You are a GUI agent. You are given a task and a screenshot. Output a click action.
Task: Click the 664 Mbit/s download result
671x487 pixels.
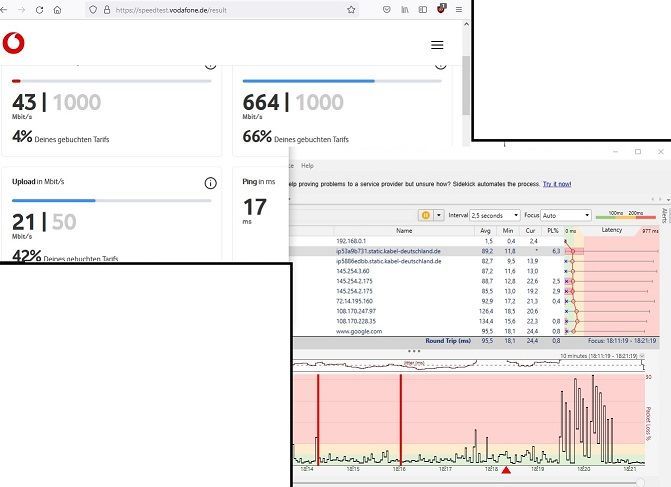pyautogui.click(x=261, y=103)
